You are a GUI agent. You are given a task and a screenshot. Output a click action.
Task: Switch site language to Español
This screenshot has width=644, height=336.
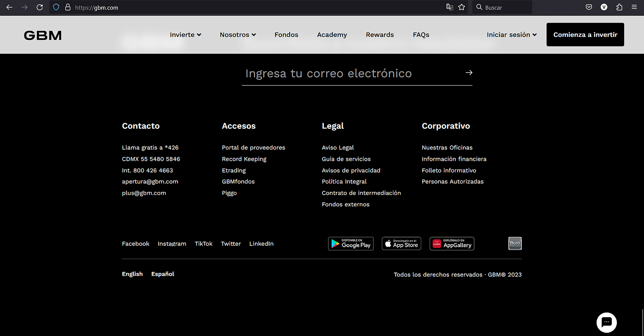[163, 274]
